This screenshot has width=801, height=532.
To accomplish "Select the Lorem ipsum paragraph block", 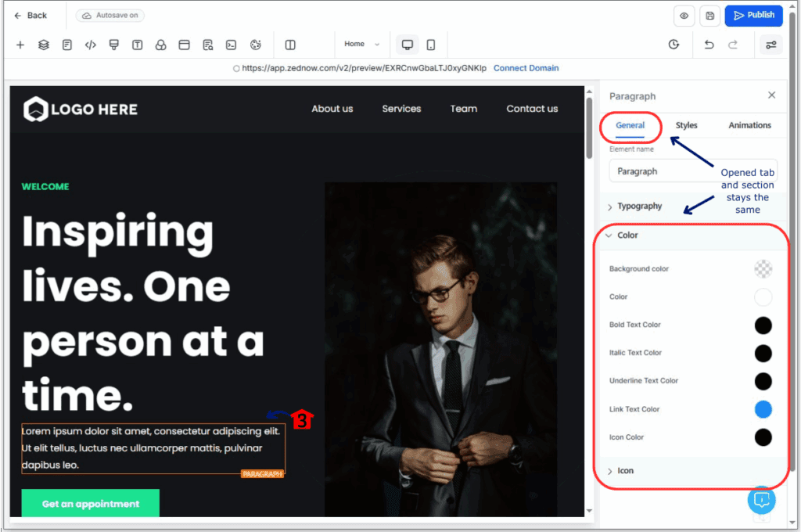I will click(x=153, y=448).
